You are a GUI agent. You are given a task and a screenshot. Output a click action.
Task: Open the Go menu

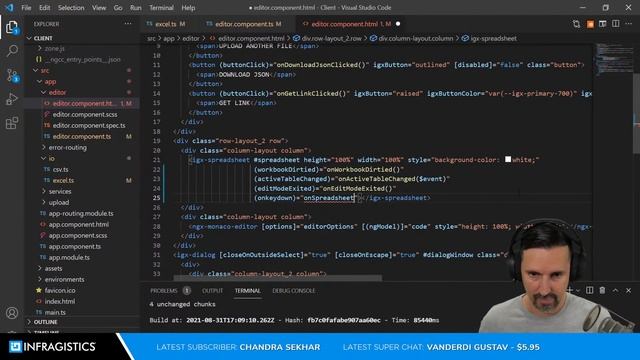point(118,7)
